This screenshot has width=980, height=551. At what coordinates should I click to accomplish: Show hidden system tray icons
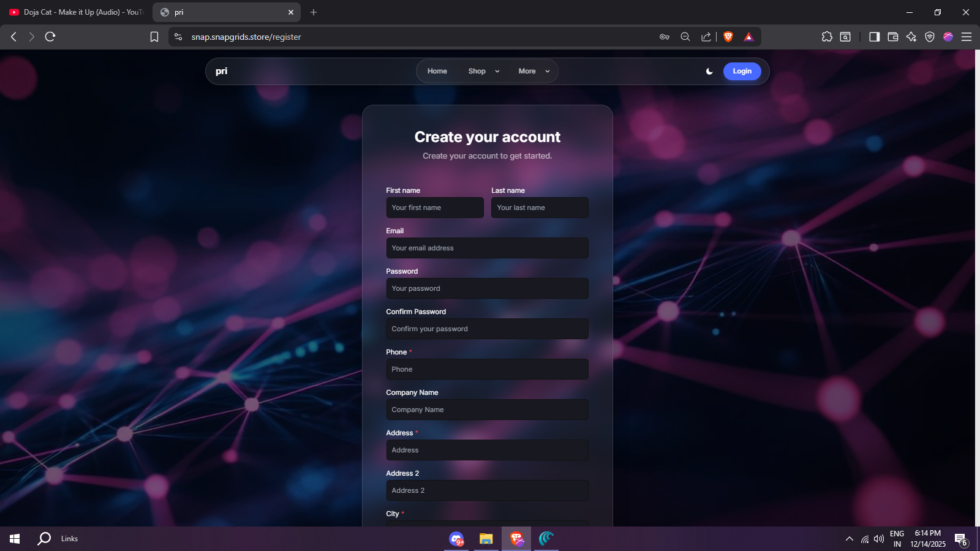pyautogui.click(x=849, y=539)
